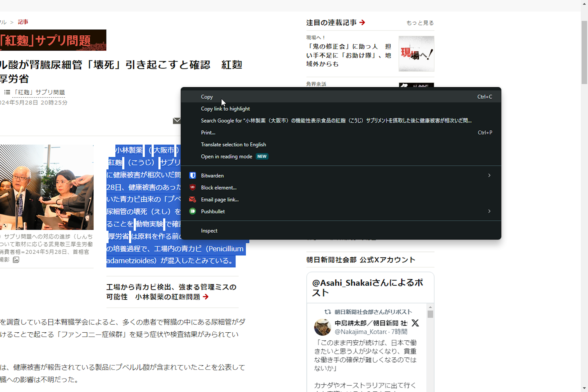
Task: Click the Bitwarden shield icon in context menu
Action: click(x=192, y=176)
